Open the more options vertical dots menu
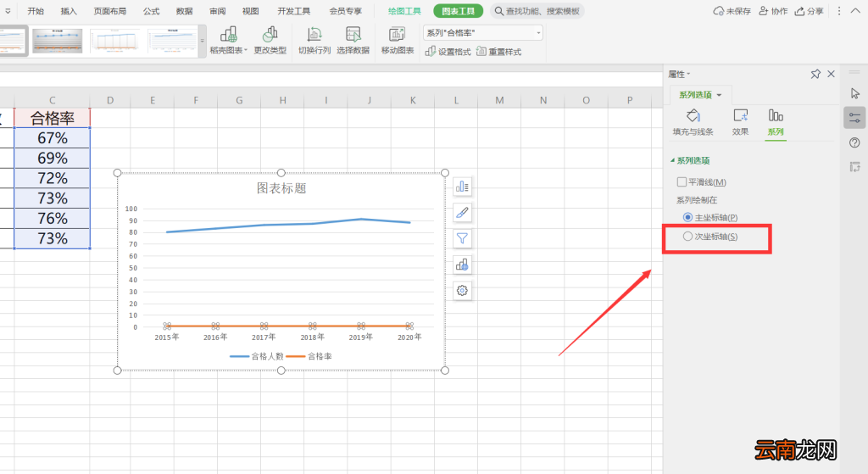Screen dimensions: 868x474 click(x=839, y=11)
